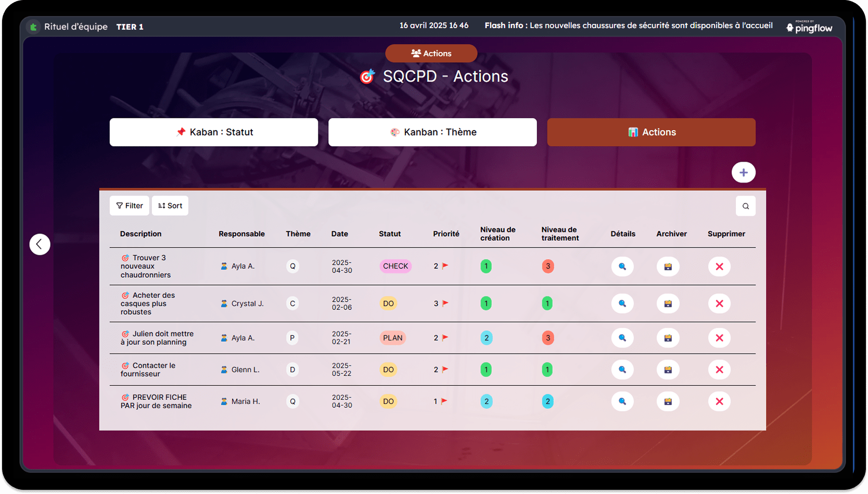
Task: Click responsible Maria H.
Action: [x=240, y=401]
